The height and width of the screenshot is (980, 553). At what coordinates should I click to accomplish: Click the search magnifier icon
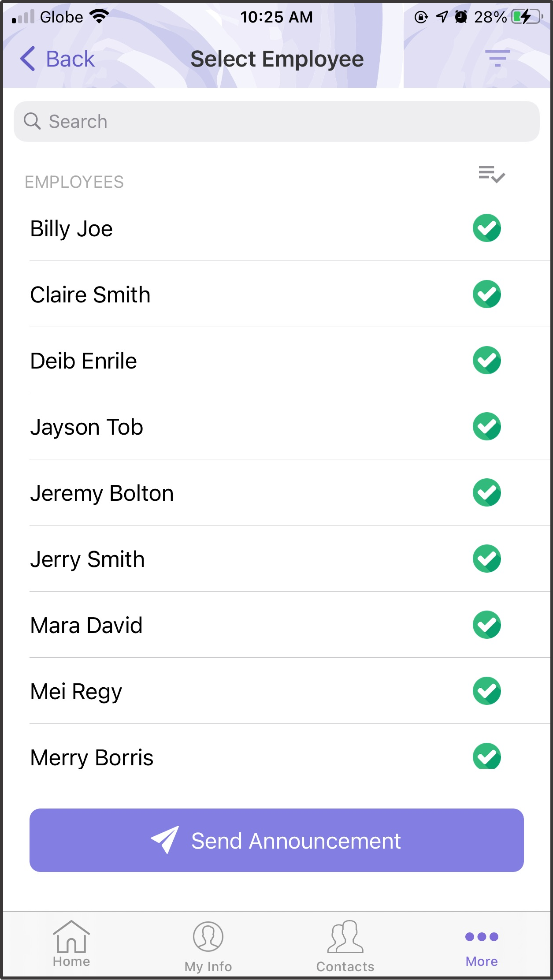point(32,121)
